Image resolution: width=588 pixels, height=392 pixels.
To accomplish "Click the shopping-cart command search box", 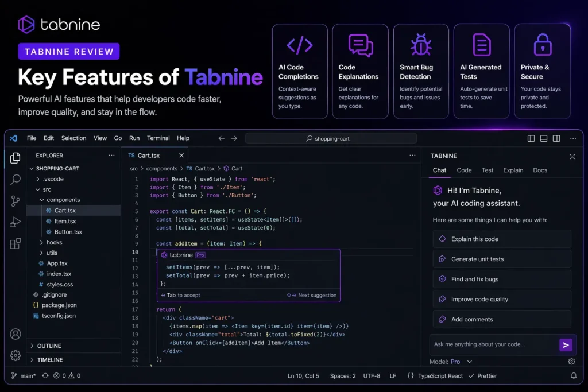I will pos(331,139).
